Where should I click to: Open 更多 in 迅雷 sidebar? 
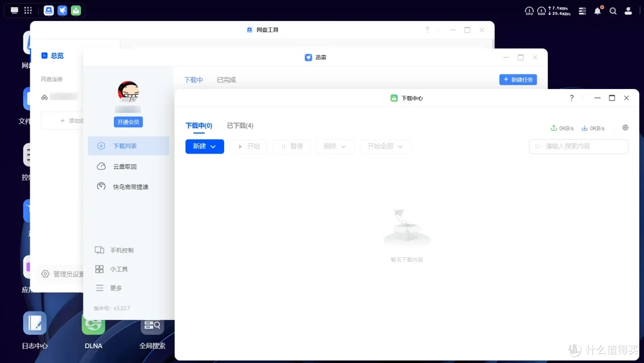click(109, 288)
